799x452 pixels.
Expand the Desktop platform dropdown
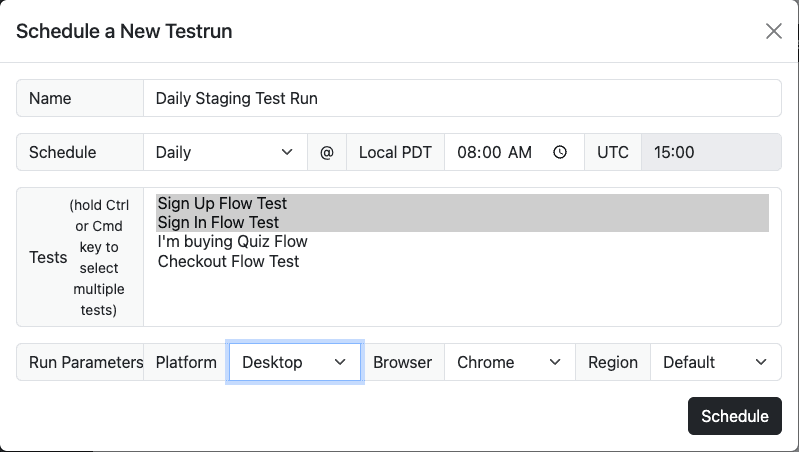coord(295,362)
